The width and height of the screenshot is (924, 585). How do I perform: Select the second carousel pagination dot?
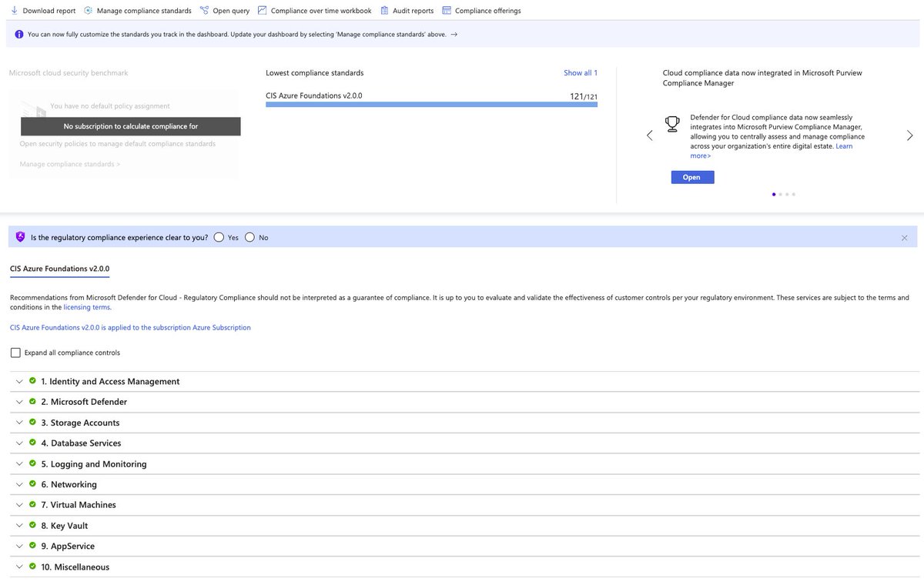click(x=781, y=194)
